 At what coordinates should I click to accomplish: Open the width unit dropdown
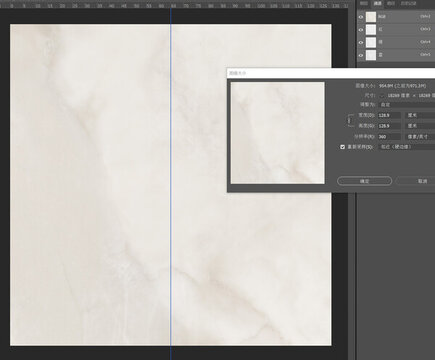pyautogui.click(x=420, y=115)
